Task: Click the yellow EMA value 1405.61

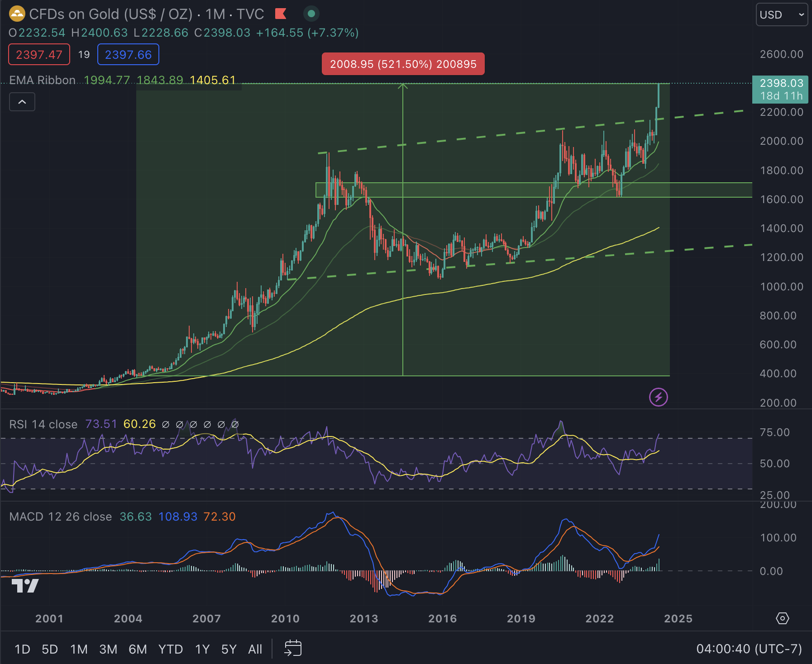Action: (213, 80)
